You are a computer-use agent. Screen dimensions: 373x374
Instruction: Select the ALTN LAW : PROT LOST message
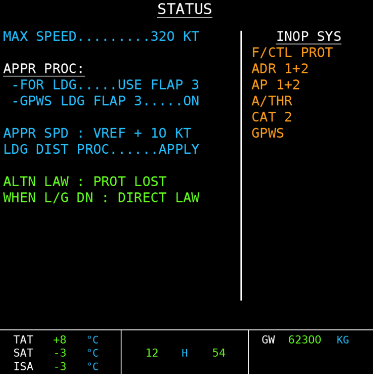(85, 182)
